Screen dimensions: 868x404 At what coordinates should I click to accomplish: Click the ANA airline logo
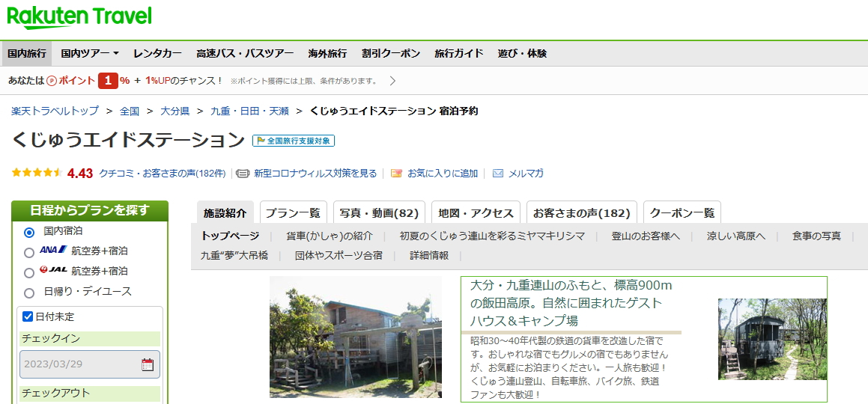(53, 250)
